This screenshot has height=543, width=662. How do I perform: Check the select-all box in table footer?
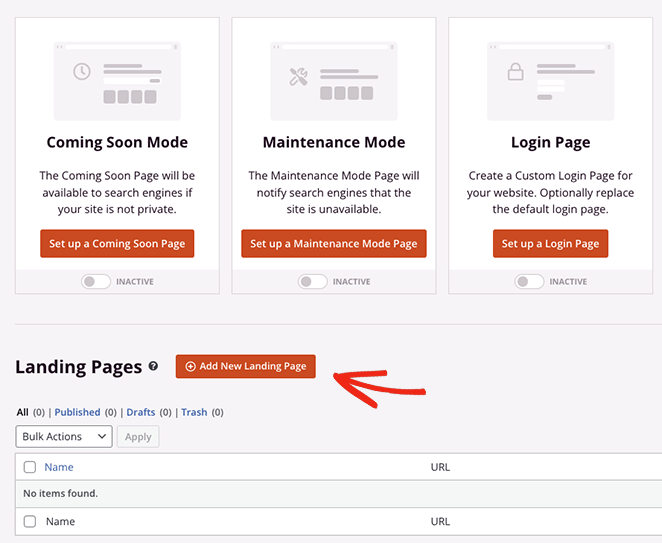pyautogui.click(x=30, y=521)
